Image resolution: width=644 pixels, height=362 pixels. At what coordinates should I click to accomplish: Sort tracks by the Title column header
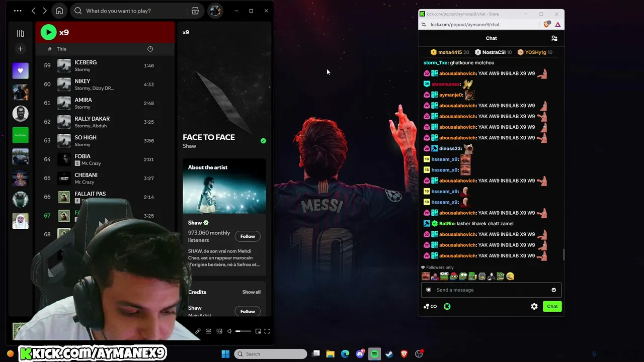[x=62, y=49]
